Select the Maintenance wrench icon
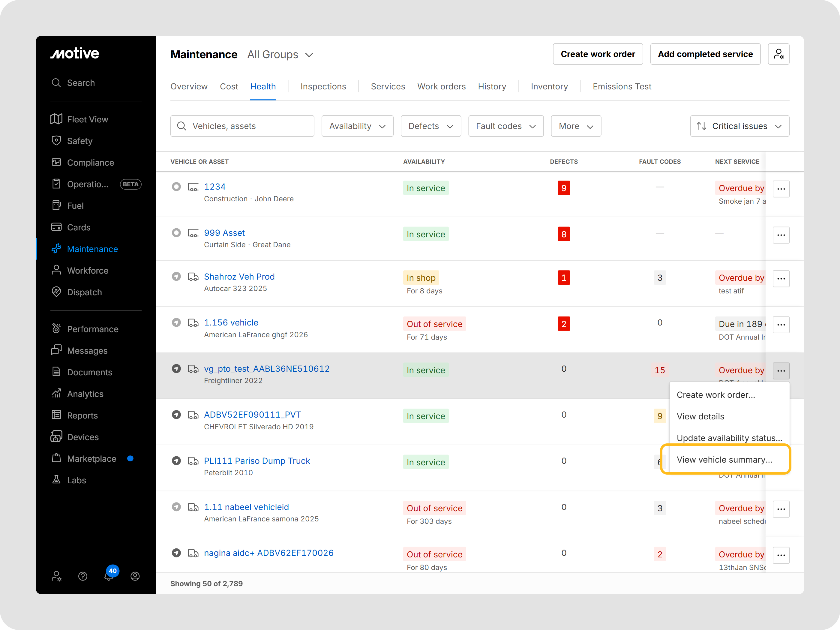 pos(56,249)
